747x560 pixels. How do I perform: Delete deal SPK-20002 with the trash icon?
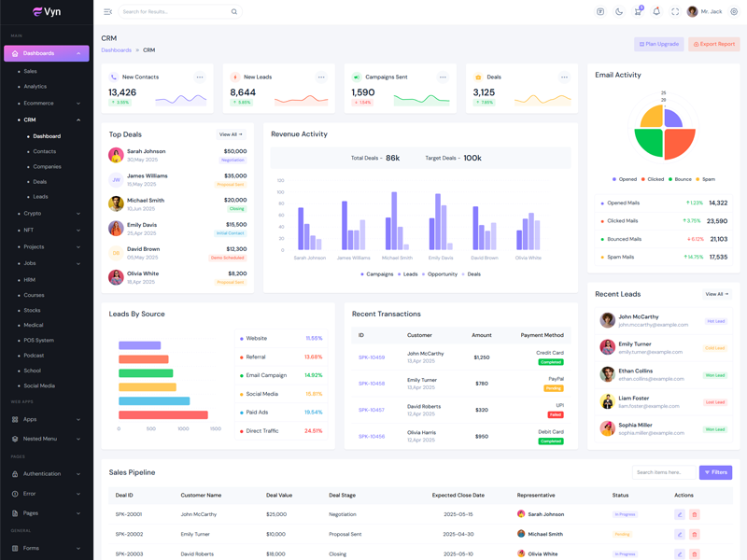[695, 535]
